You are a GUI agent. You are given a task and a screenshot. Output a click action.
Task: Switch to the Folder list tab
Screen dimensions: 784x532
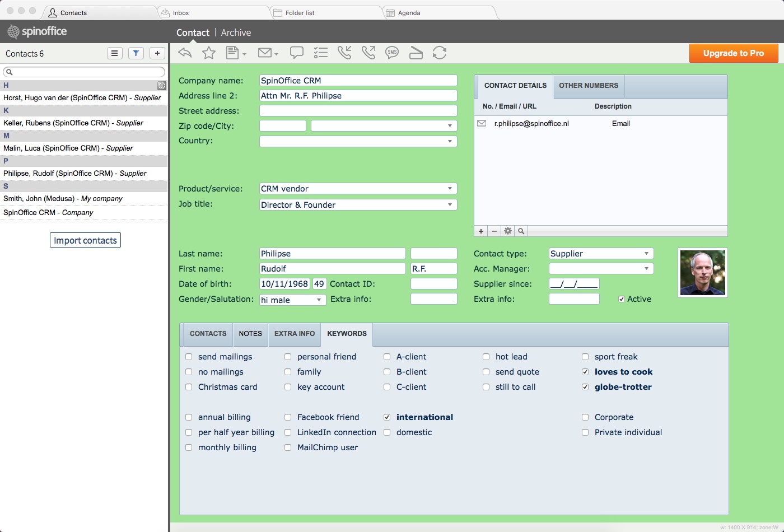pyautogui.click(x=326, y=12)
